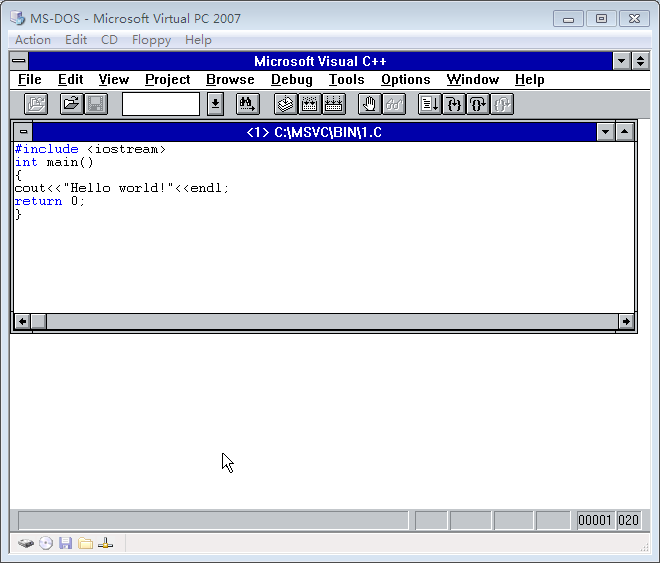Open the find text dropdown arrow
The width and height of the screenshot is (660, 563).
pos(215,104)
